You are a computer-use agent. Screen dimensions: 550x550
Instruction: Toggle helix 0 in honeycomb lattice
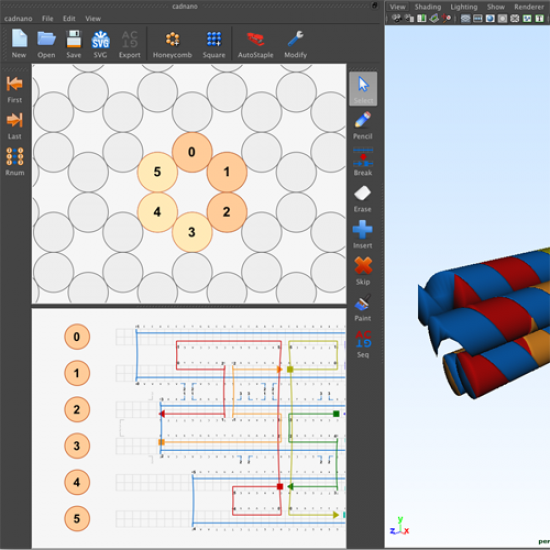(192, 152)
